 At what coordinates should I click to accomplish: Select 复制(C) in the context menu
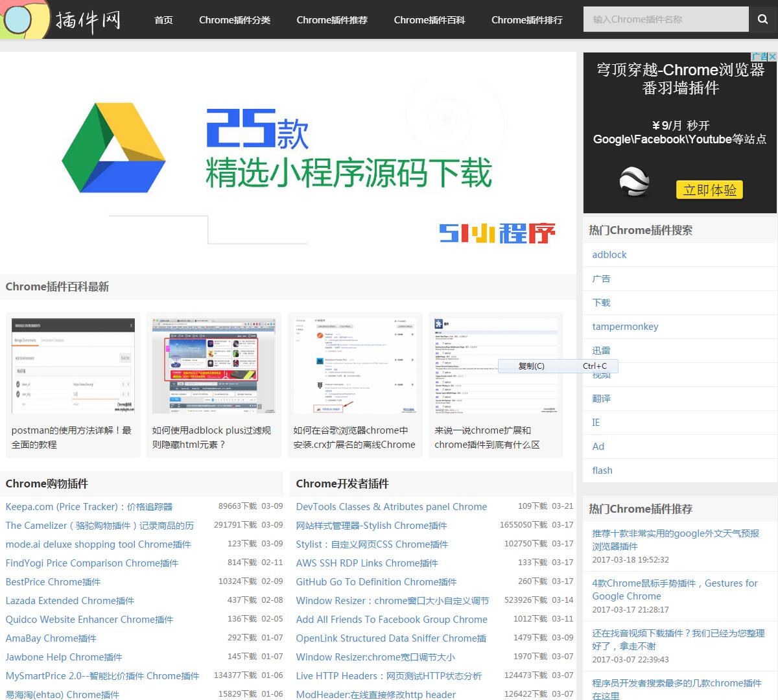click(x=558, y=366)
